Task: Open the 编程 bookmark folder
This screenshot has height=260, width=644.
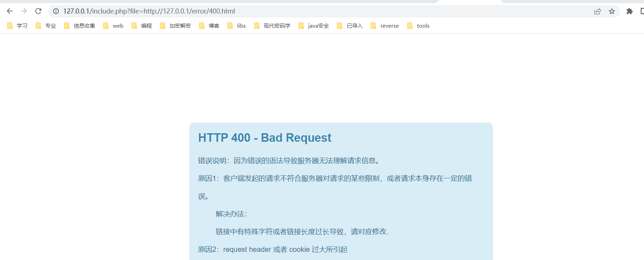Action: pyautogui.click(x=142, y=26)
